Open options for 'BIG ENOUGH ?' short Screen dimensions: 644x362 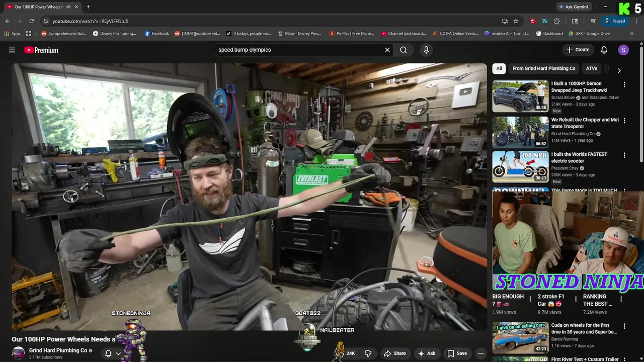coord(530,299)
